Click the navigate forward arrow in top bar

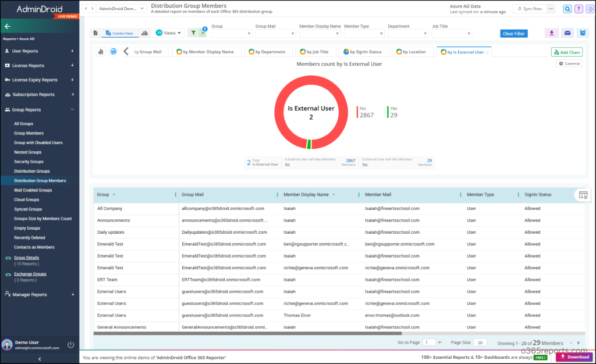(92, 8)
